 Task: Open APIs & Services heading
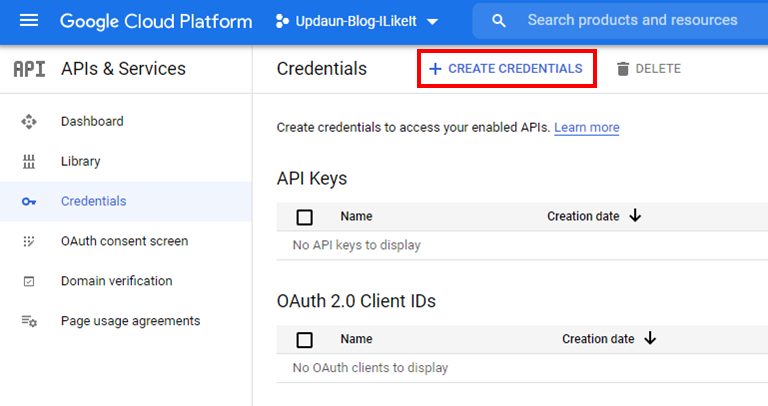pyautogui.click(x=123, y=69)
